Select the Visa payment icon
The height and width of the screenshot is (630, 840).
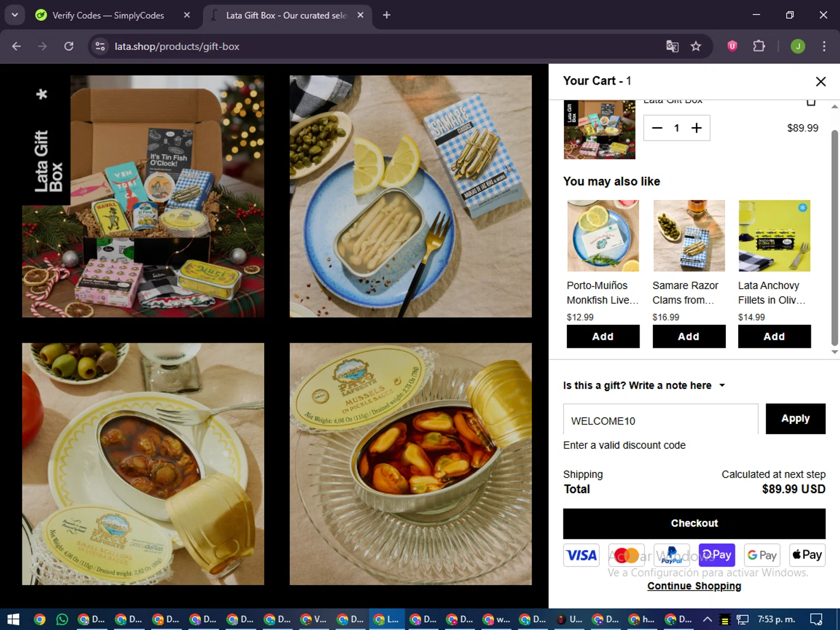pyautogui.click(x=581, y=555)
